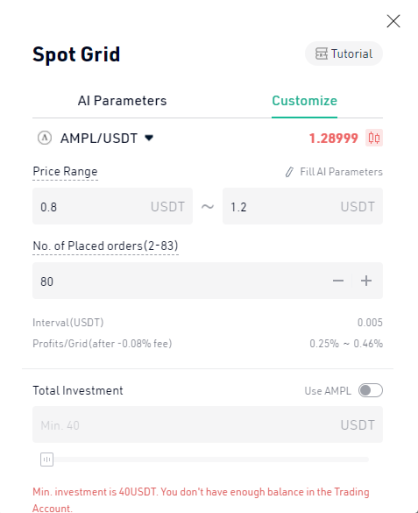Click the Price Range label tooltip

[x=65, y=172]
